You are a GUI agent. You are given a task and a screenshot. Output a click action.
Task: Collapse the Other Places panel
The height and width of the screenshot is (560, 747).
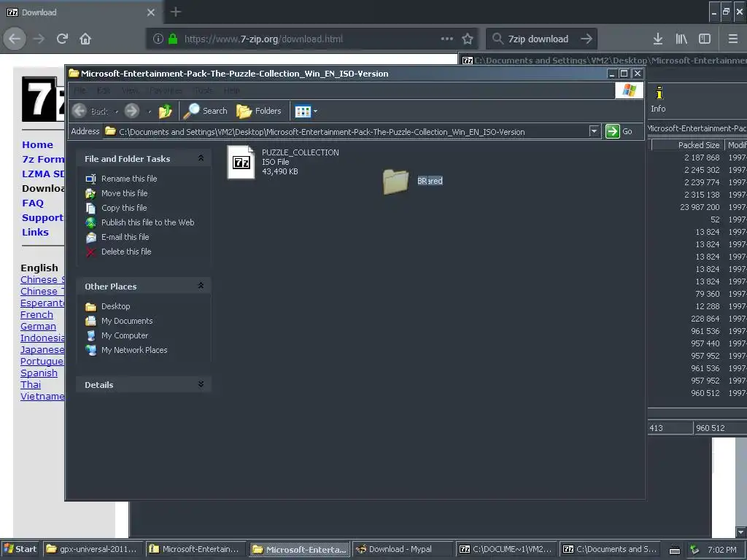pyautogui.click(x=201, y=286)
